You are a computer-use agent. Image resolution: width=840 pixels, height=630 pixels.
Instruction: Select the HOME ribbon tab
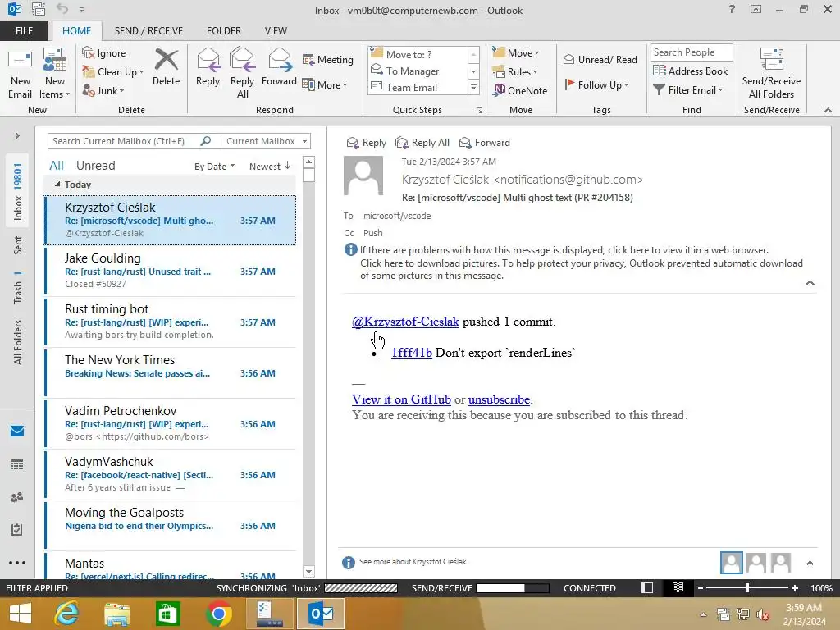(76, 30)
